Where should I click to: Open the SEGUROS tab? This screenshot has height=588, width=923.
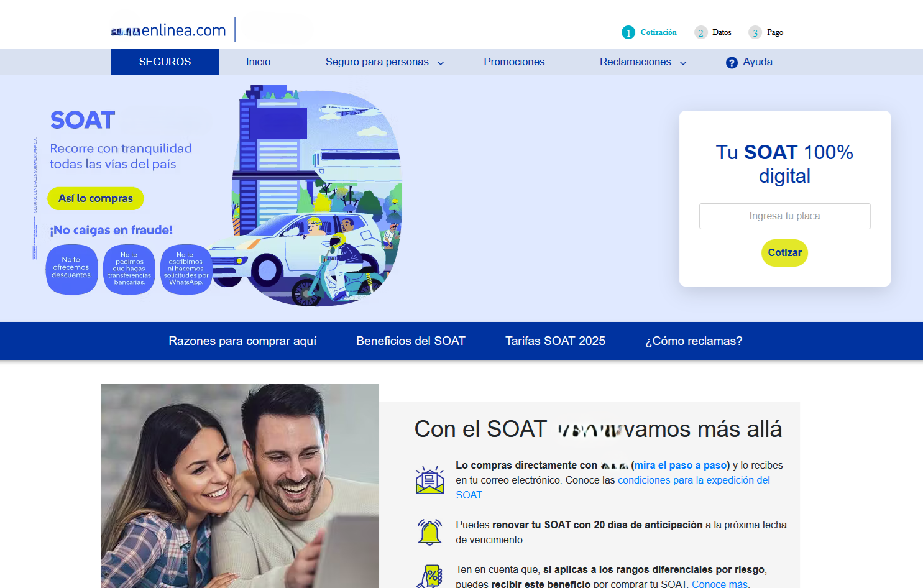pos(165,62)
